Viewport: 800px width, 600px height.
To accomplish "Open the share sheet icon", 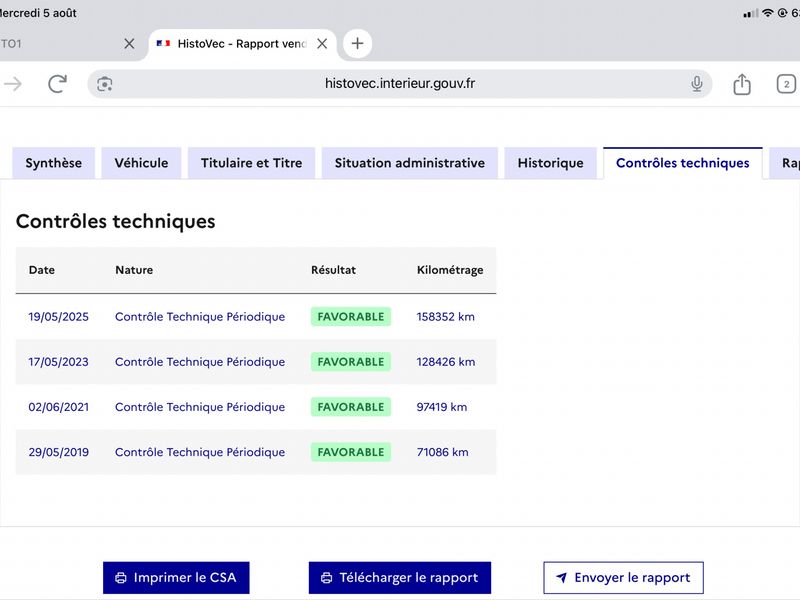I will point(742,84).
